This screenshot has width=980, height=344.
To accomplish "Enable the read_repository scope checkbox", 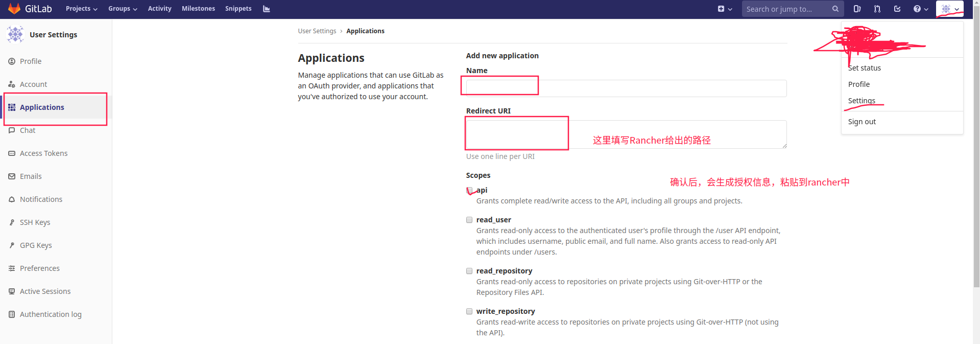I will pos(469,271).
